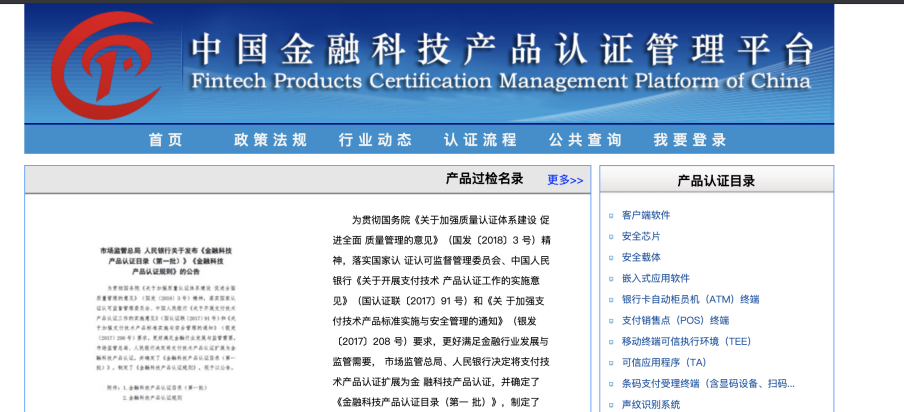Click the 产品过检名录 section heading

[484, 179]
